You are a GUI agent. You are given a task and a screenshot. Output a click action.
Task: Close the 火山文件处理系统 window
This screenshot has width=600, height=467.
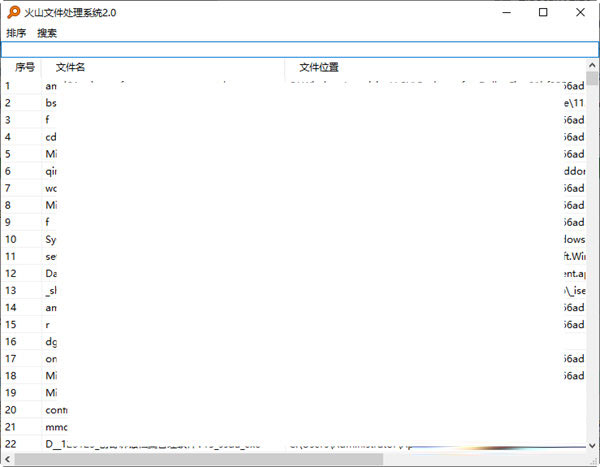pyautogui.click(x=580, y=12)
